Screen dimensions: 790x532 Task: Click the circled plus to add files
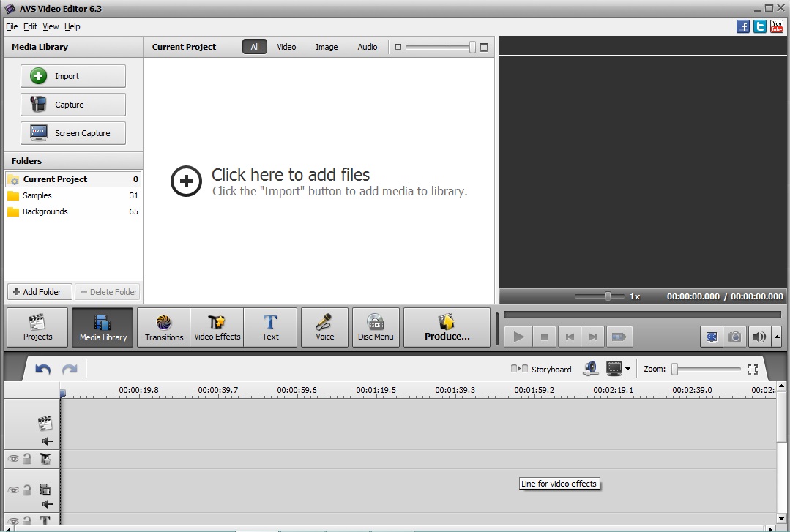tap(186, 181)
